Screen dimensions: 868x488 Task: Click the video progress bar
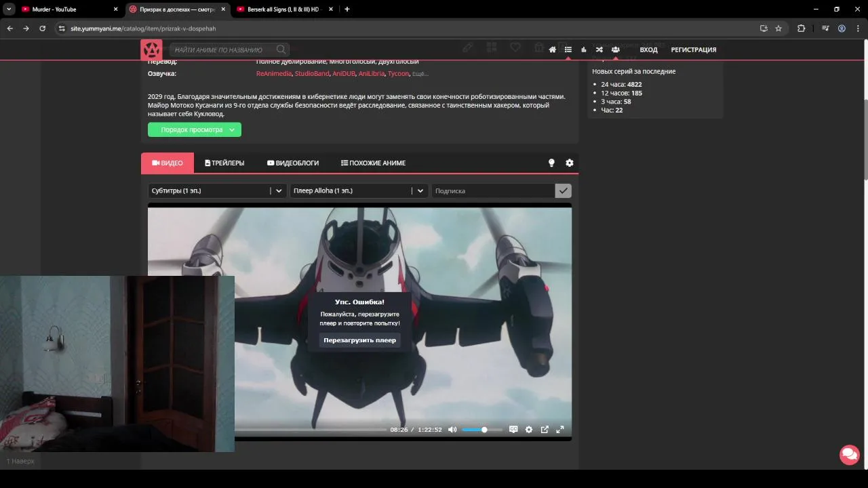pyautogui.click(x=311, y=430)
